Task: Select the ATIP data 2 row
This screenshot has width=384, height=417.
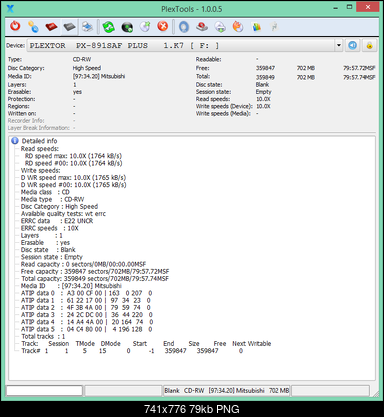Action: click(x=86, y=308)
